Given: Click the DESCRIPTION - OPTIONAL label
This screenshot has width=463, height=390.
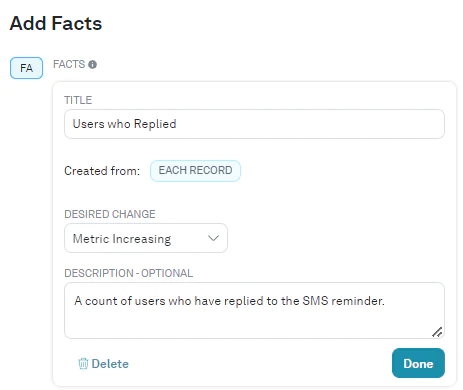Looking at the screenshot, I should [128, 273].
